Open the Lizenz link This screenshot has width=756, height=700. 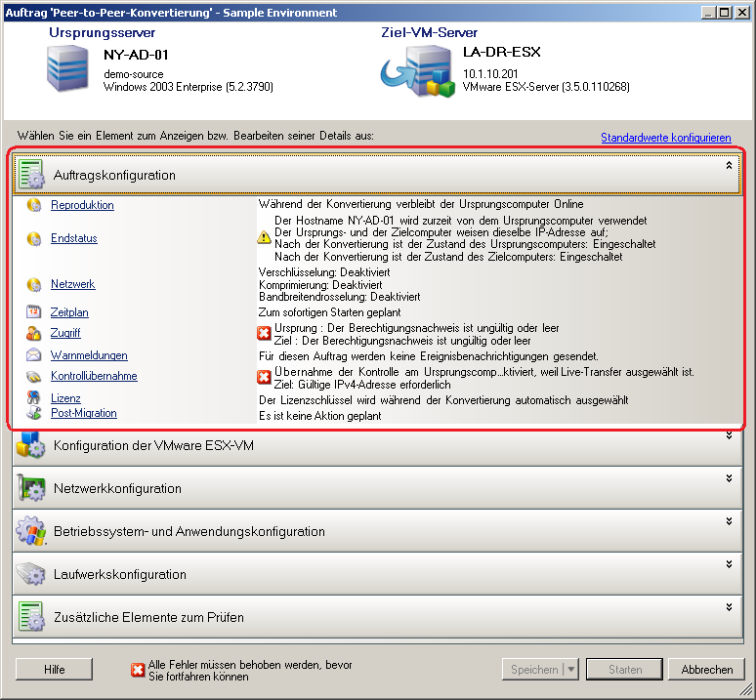coord(65,398)
